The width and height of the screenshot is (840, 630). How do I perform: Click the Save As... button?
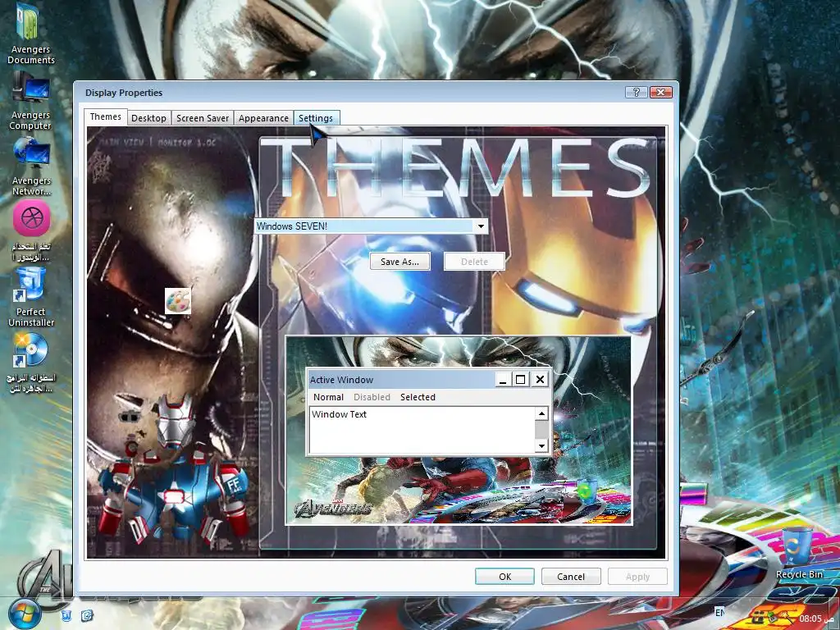[399, 262]
